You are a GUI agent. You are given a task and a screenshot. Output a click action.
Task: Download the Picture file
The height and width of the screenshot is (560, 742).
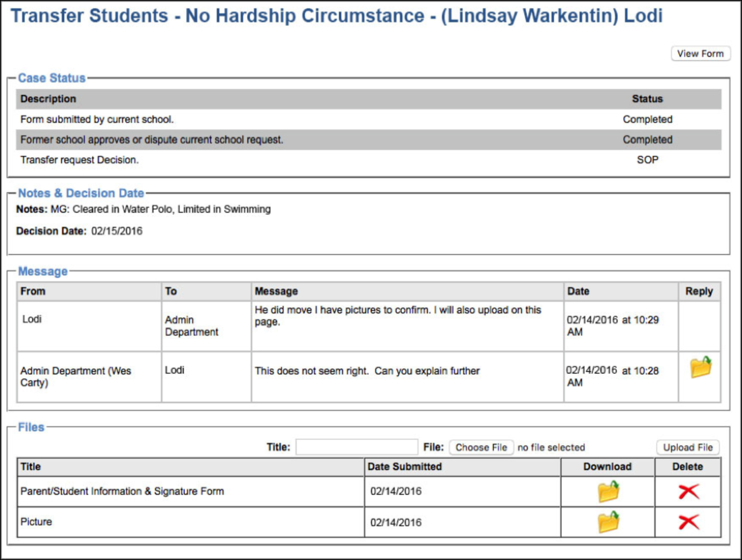pyautogui.click(x=608, y=522)
